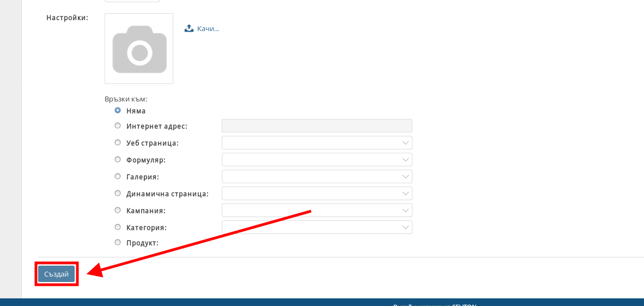Select the Продукт radio option
644x306 pixels.
click(x=118, y=242)
